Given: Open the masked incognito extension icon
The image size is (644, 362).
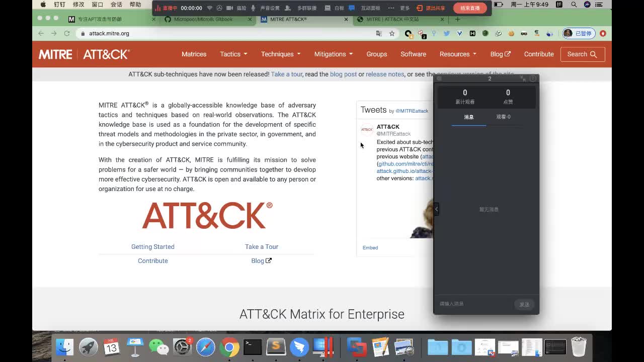Looking at the screenshot, I should tap(524, 33).
